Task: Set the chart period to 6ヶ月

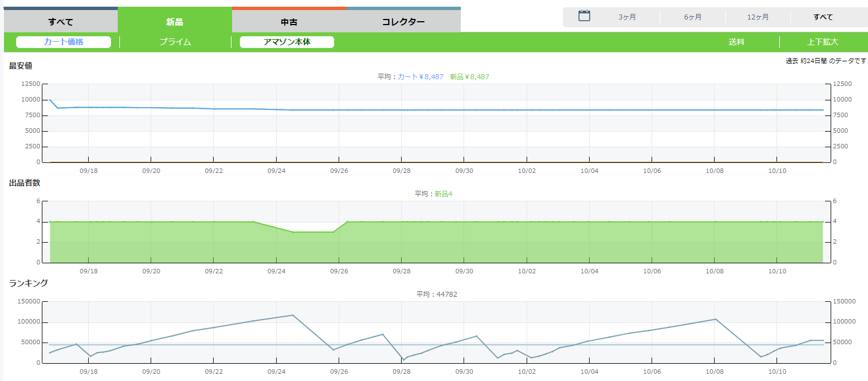Action: coord(692,17)
